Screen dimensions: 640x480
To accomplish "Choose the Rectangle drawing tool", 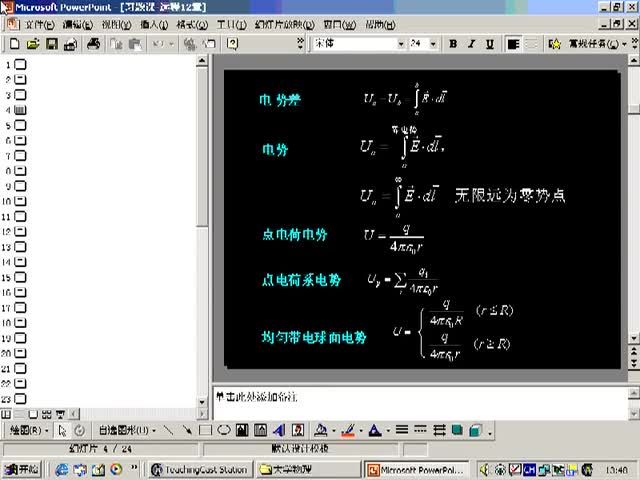I will click(205, 430).
